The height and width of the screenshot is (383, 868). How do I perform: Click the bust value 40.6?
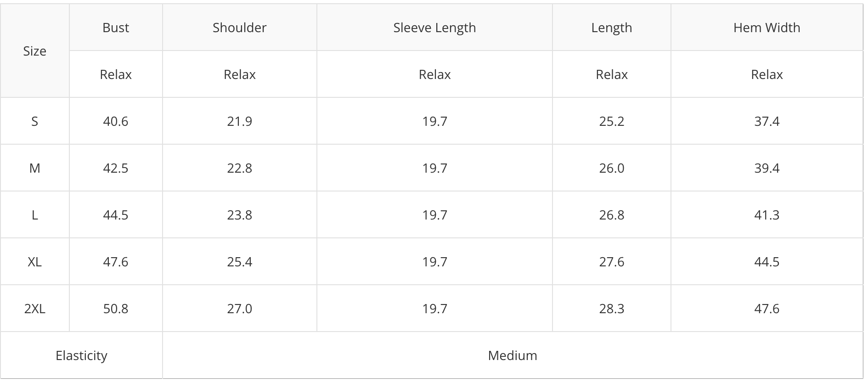(116, 121)
